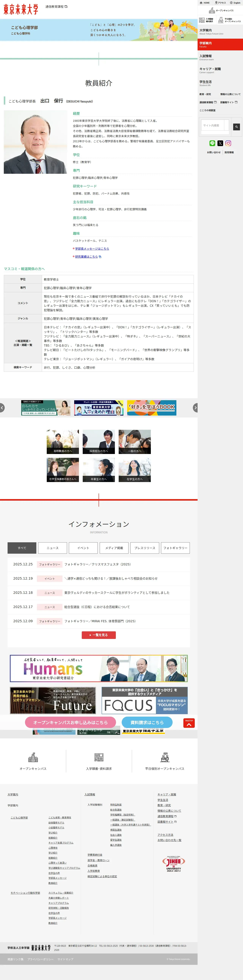Switch to the フォトギャラリー tab
Viewport: 243px width, 980px height.
(175, 548)
